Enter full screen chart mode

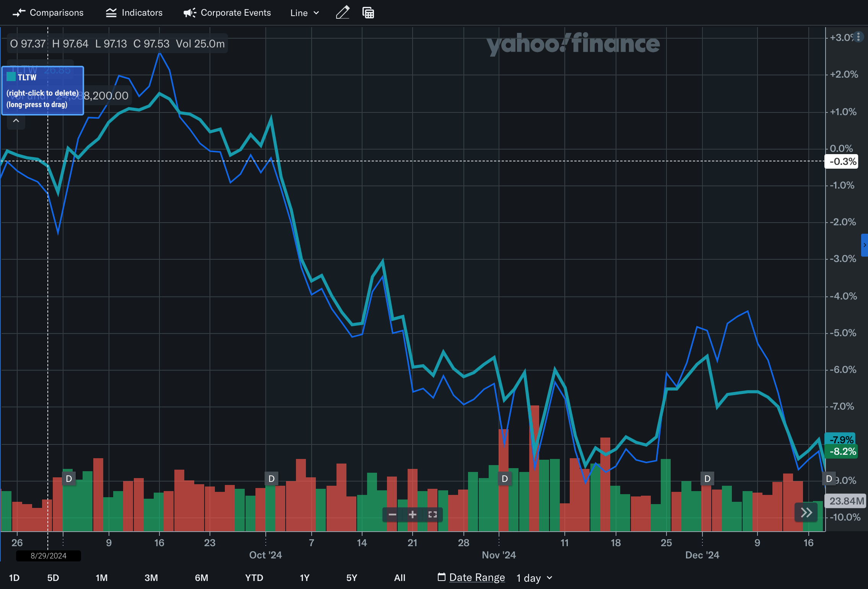coord(432,514)
